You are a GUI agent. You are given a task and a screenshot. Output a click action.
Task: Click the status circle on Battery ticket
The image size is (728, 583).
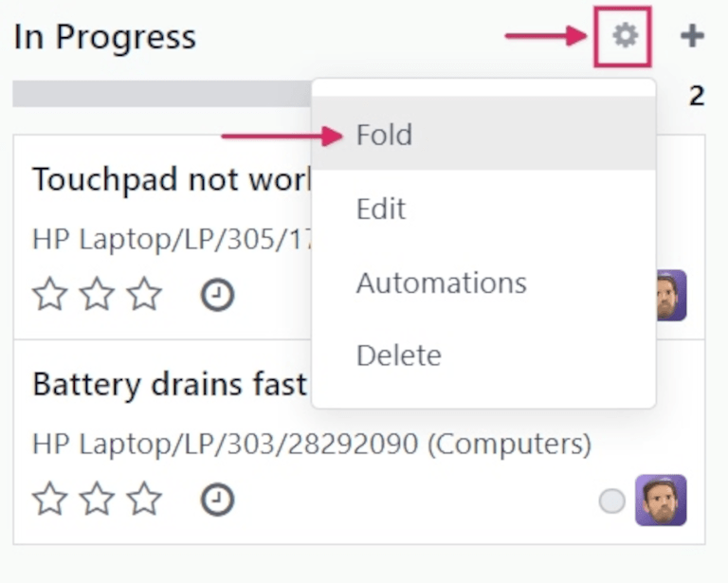(x=611, y=501)
